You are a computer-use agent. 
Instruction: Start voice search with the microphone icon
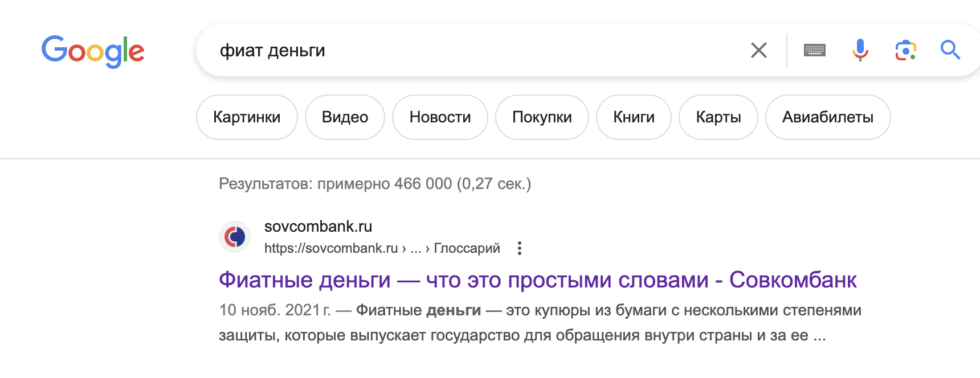(860, 50)
